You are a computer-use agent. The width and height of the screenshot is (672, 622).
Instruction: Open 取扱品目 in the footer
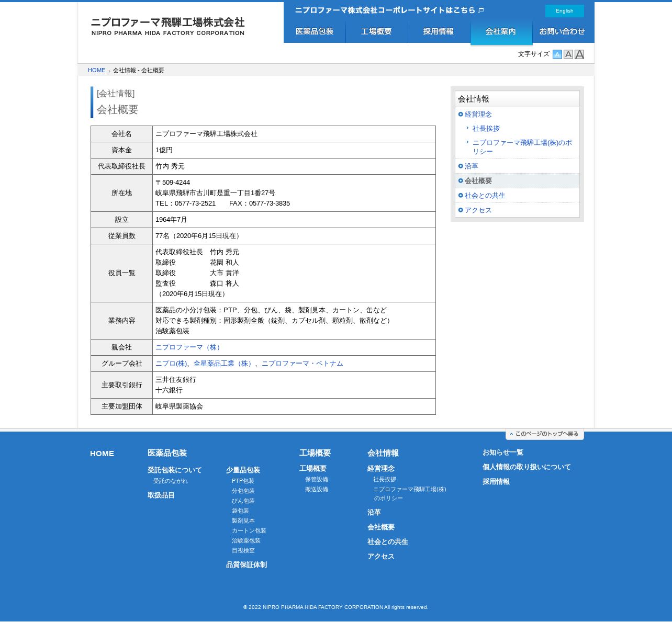pyautogui.click(x=161, y=495)
